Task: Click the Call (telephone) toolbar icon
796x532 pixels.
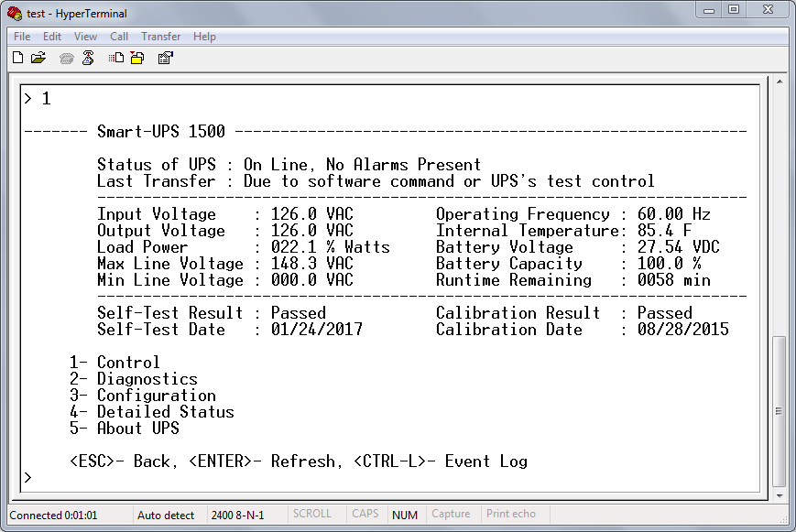Action: click(67, 59)
